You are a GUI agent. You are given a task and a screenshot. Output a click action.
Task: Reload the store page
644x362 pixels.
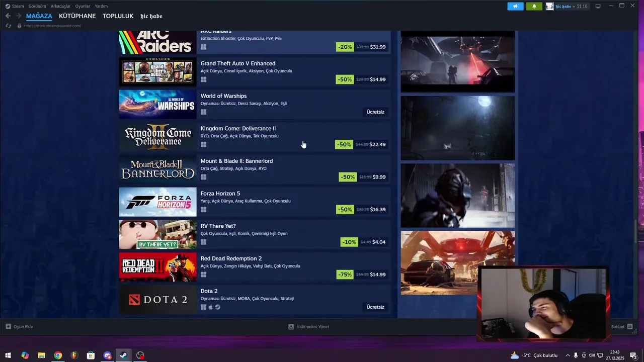click(8, 26)
